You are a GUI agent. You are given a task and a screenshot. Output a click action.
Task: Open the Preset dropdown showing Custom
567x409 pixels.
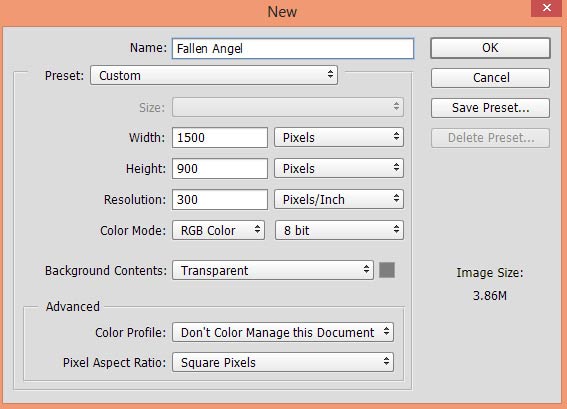click(x=214, y=75)
